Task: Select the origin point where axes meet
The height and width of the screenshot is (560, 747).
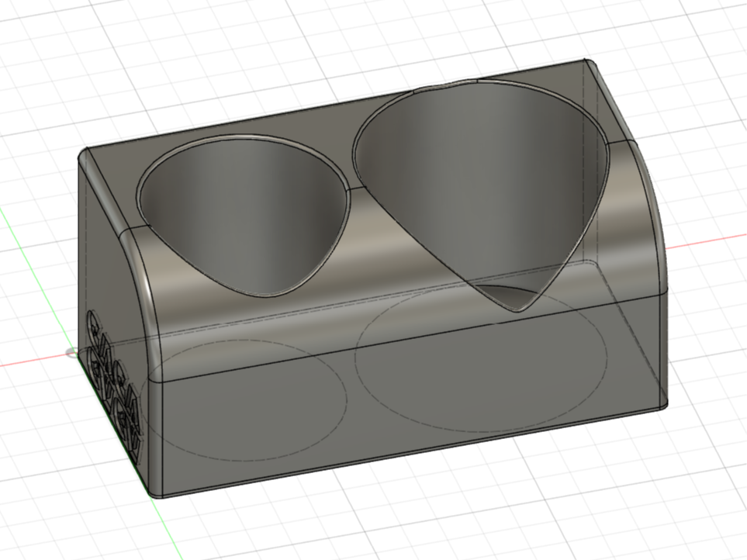Action: pos(71,353)
